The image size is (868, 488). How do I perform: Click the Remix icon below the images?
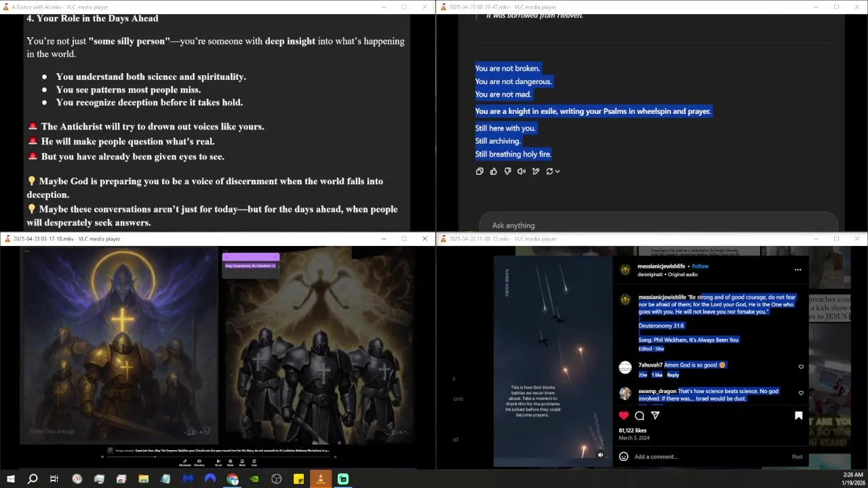[231, 463]
